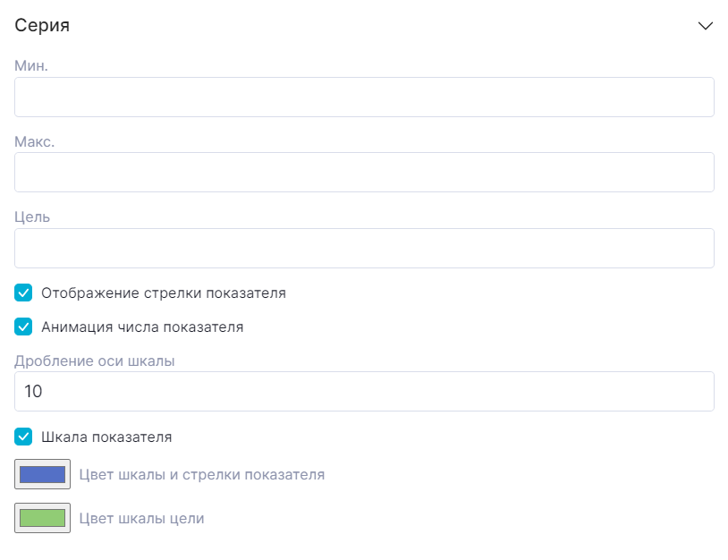
Task: Click the Шкала показателя label text
Action: (x=106, y=437)
